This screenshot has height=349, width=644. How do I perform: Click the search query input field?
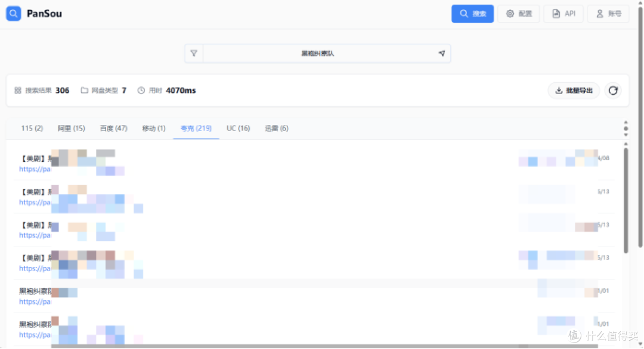point(318,54)
